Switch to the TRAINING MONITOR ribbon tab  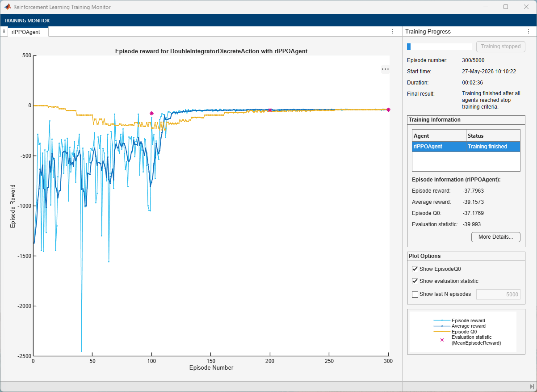click(x=27, y=21)
